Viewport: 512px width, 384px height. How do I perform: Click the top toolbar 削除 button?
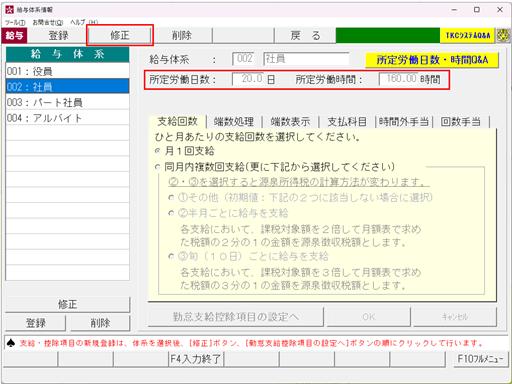point(182,35)
